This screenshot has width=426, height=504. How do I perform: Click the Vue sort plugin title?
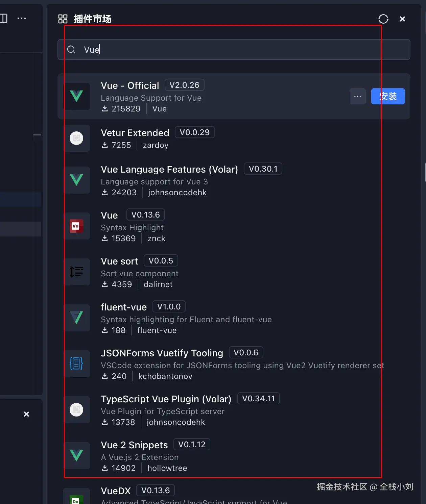(x=119, y=261)
